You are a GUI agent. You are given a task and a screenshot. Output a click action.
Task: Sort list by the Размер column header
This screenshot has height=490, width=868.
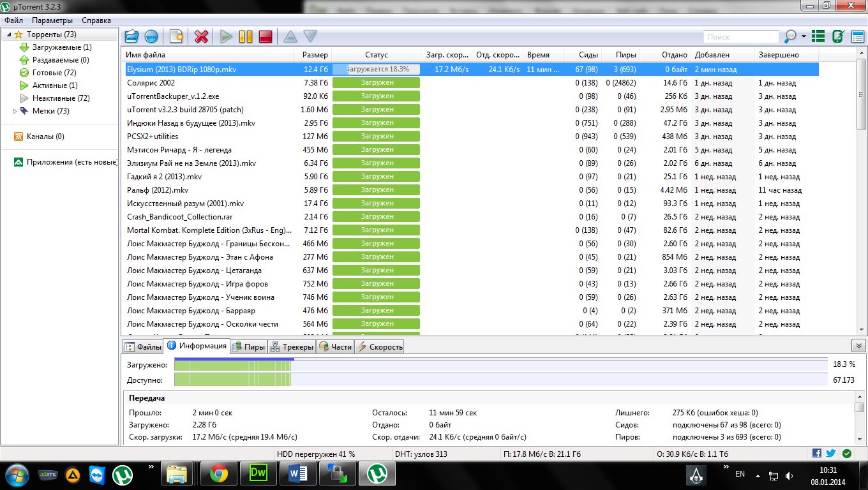click(x=315, y=55)
